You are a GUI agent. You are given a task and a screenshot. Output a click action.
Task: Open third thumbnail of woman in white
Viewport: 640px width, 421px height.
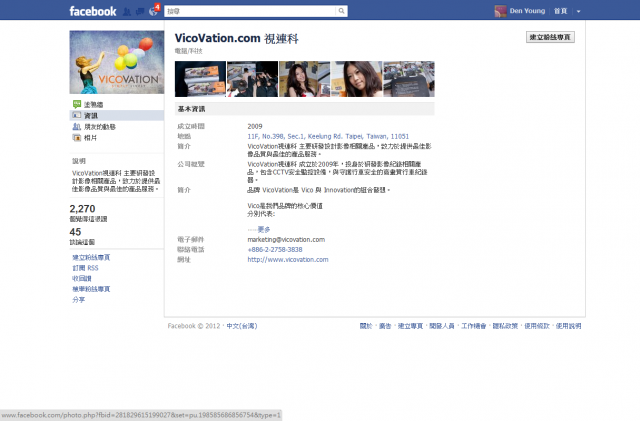point(304,79)
